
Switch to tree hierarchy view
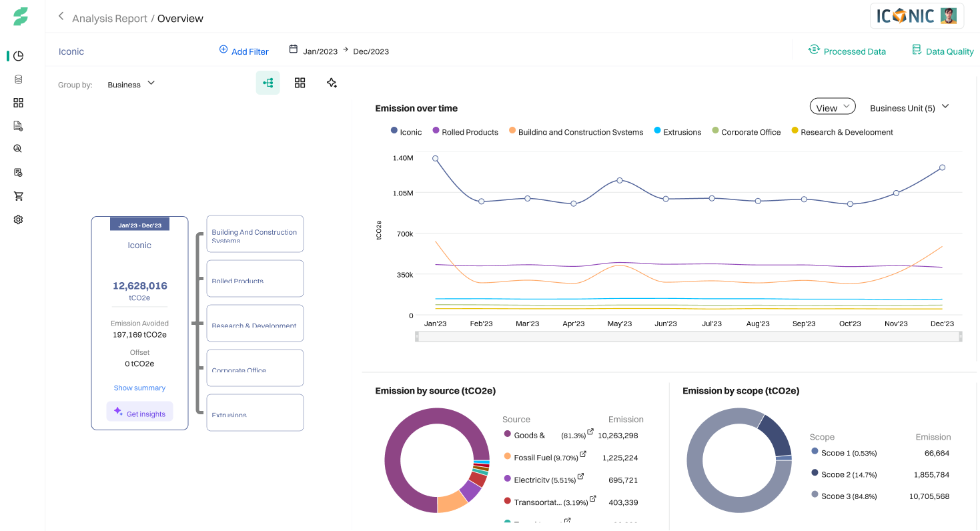pyautogui.click(x=268, y=83)
